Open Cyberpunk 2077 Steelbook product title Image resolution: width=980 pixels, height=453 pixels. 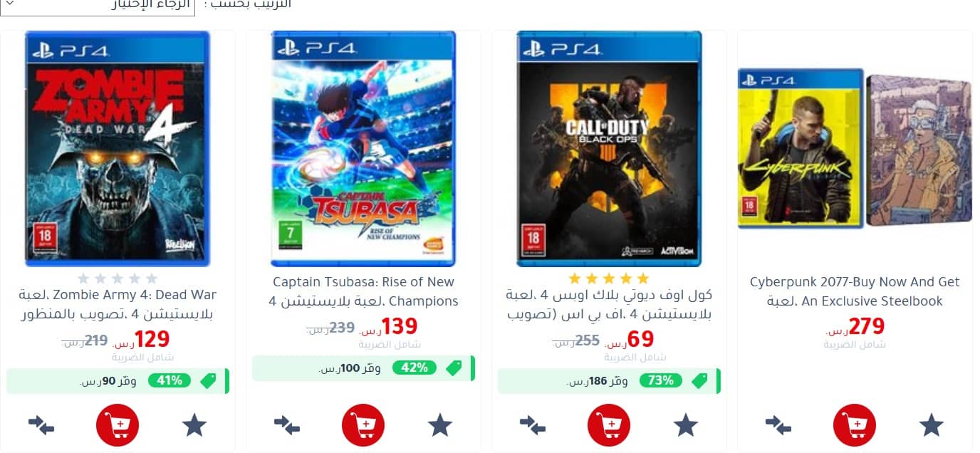(x=855, y=291)
